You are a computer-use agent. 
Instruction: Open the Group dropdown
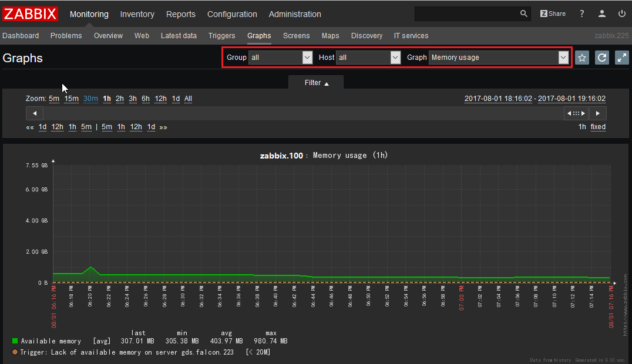click(x=280, y=58)
